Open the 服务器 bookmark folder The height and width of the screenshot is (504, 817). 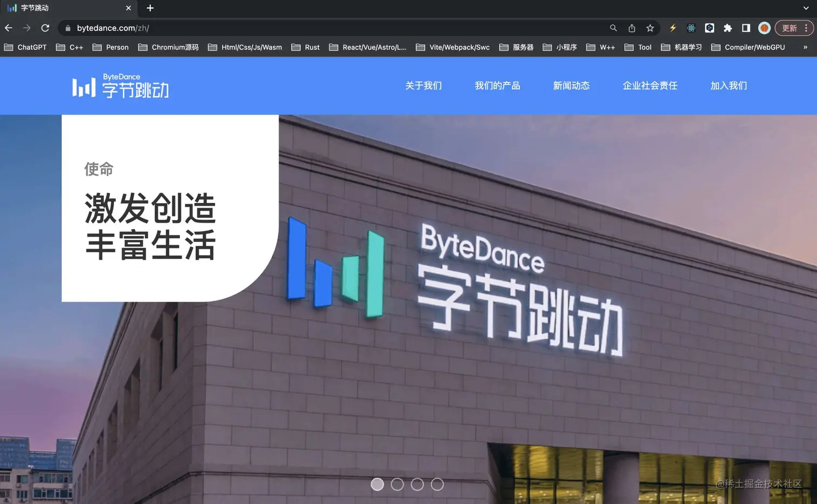coord(517,48)
